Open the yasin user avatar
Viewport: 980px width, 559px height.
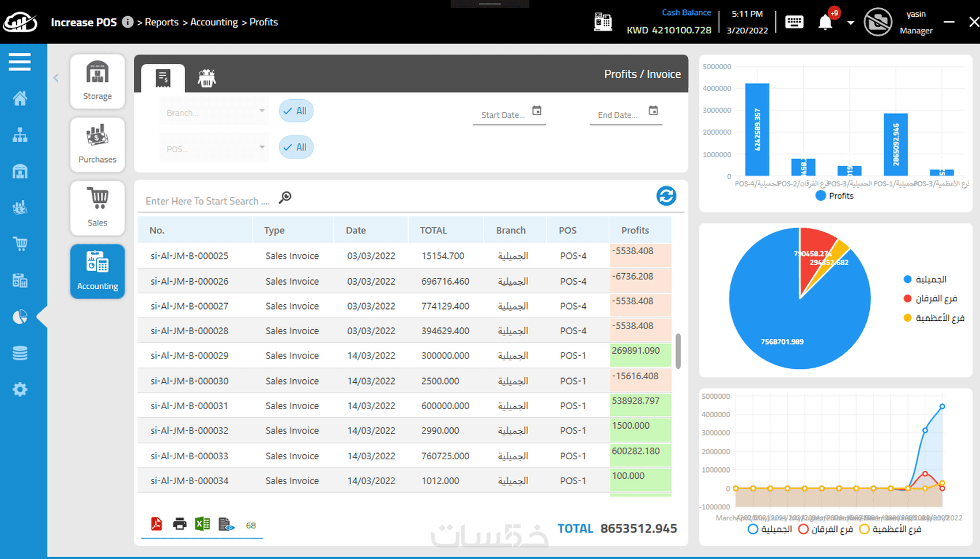tap(878, 22)
